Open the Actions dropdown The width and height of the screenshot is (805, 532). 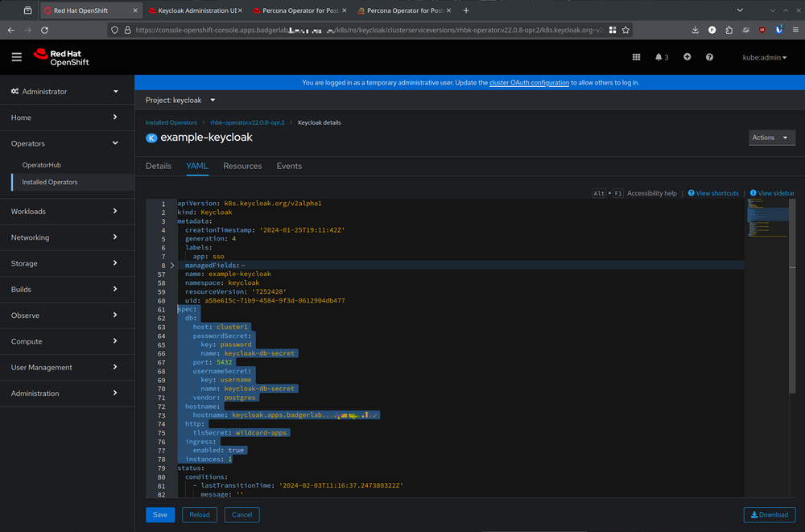coord(771,138)
